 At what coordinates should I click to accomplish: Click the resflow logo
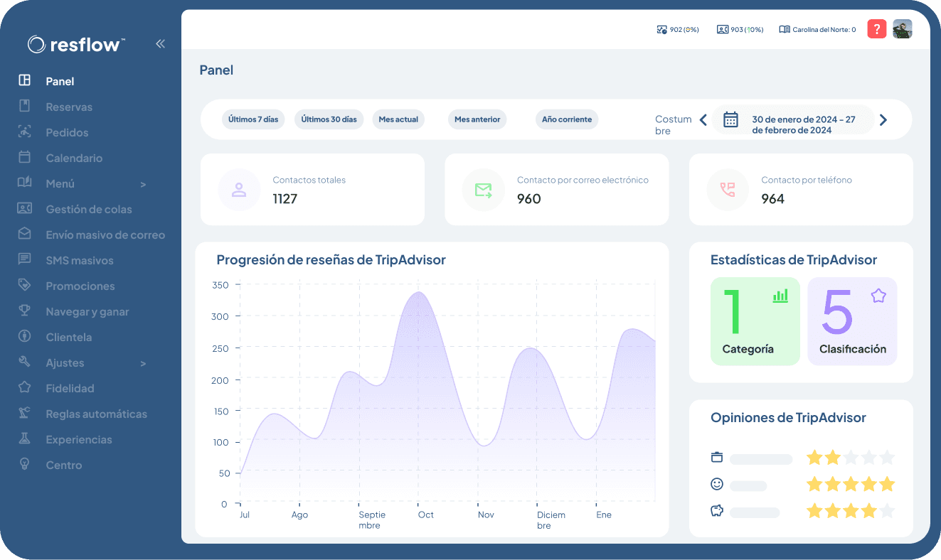pyautogui.click(x=76, y=45)
